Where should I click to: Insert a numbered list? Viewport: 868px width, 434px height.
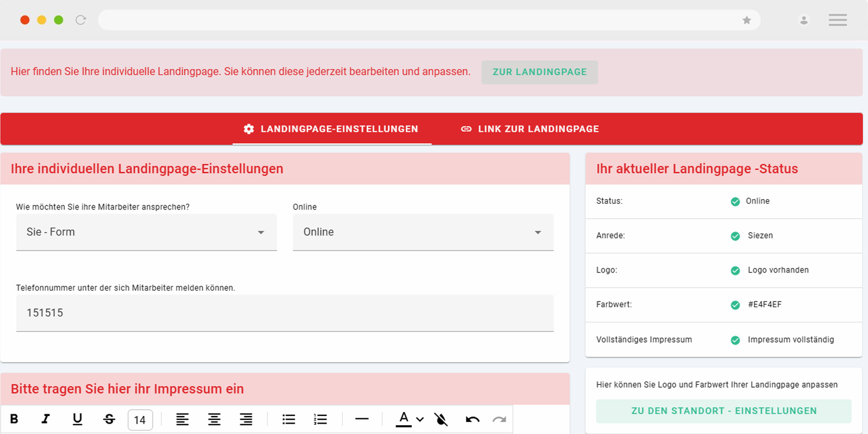coord(320,420)
